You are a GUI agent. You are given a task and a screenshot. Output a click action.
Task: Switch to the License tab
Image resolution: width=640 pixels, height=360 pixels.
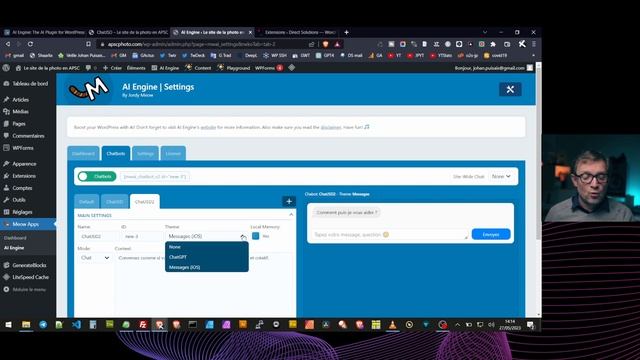tap(173, 153)
